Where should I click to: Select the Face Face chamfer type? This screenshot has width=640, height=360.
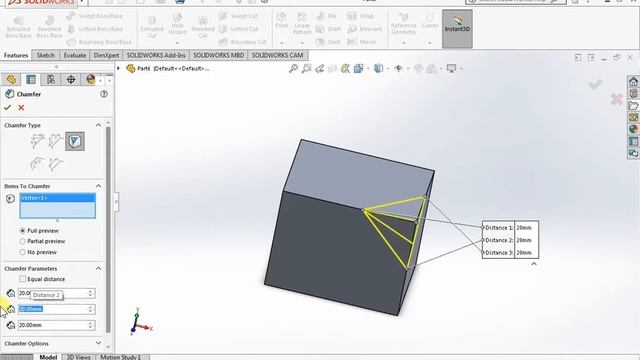[x=56, y=164]
